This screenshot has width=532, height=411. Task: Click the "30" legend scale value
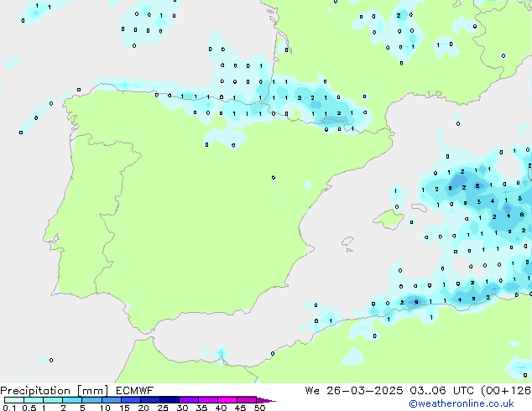pyautogui.click(x=182, y=408)
